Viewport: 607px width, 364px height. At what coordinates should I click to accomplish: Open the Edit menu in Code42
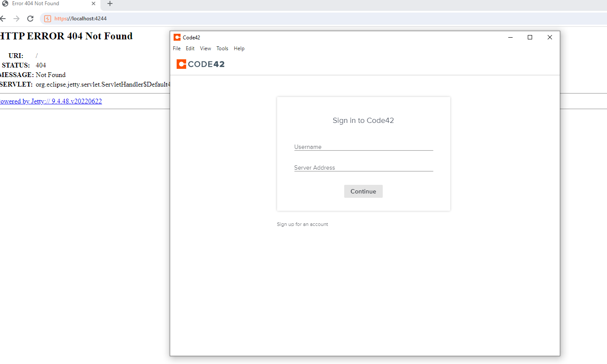tap(190, 48)
